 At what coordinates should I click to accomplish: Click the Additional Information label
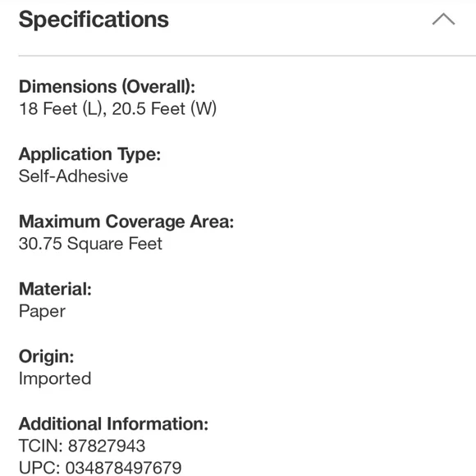click(x=113, y=423)
